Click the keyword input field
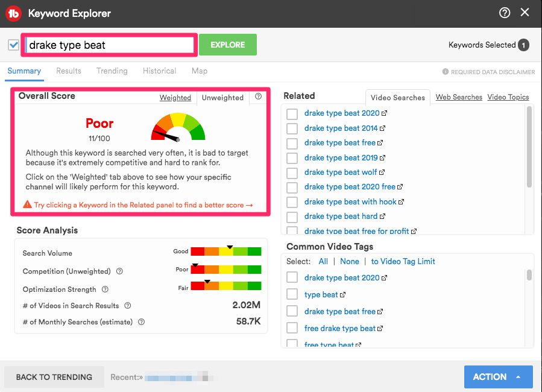This screenshot has width=542, height=392. (x=110, y=45)
